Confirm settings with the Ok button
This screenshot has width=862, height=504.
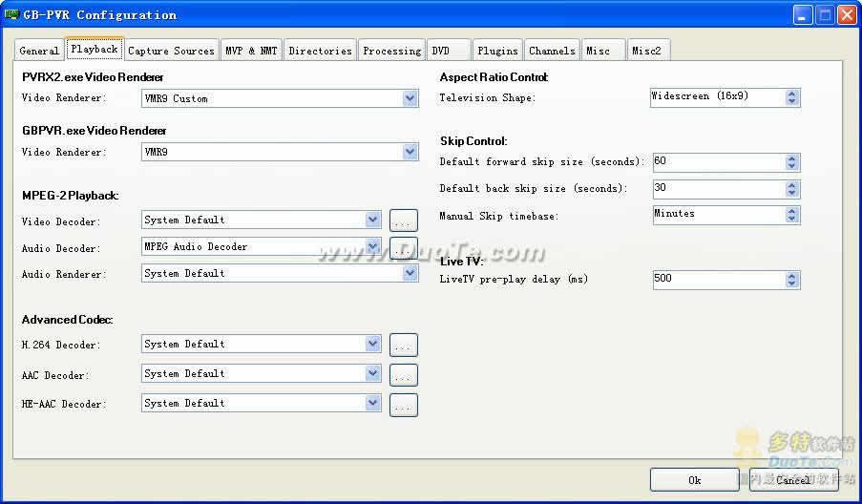pos(694,480)
